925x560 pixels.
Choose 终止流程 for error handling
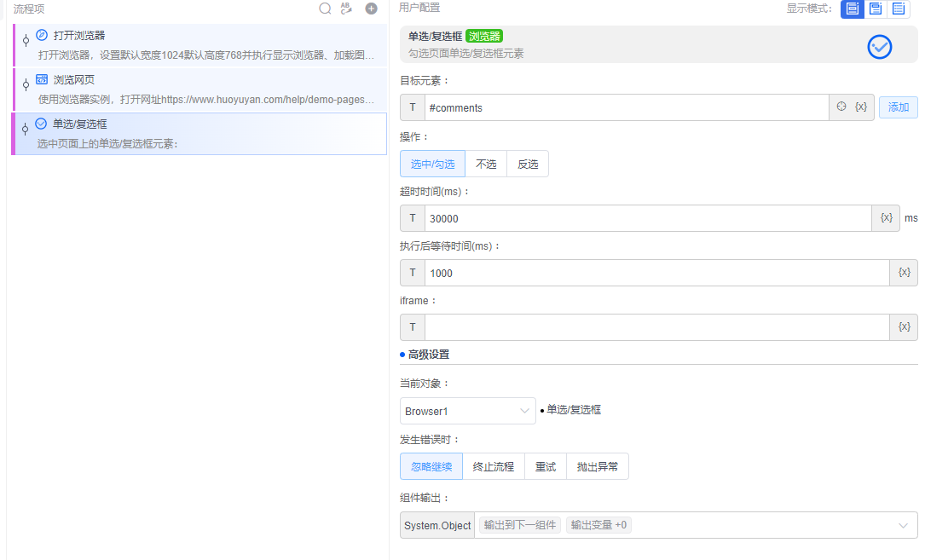(494, 466)
